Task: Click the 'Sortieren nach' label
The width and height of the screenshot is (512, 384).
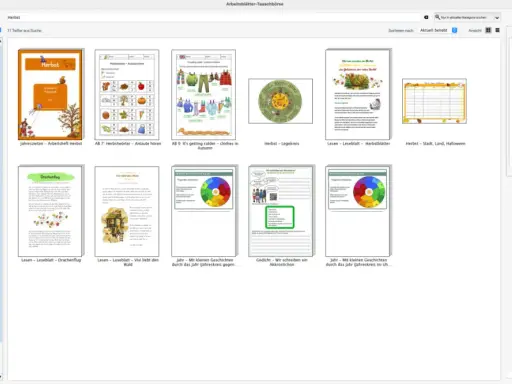Action: (401, 30)
